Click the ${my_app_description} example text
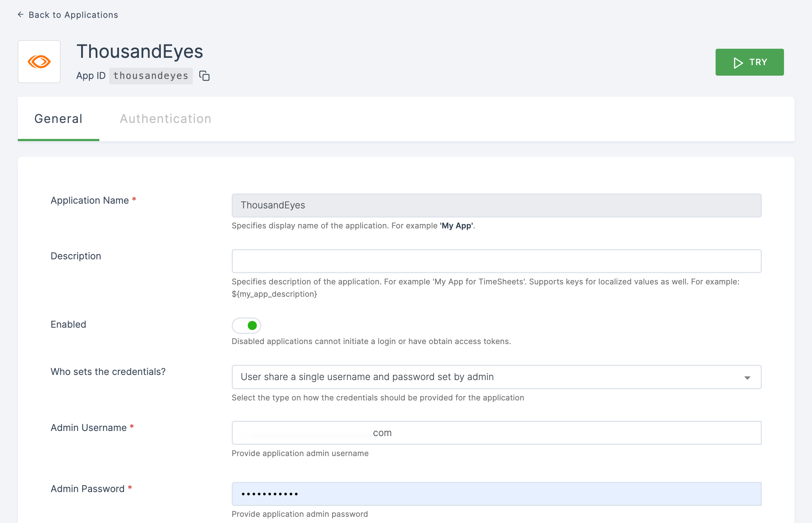Viewport: 812px width, 523px height. coord(274,294)
